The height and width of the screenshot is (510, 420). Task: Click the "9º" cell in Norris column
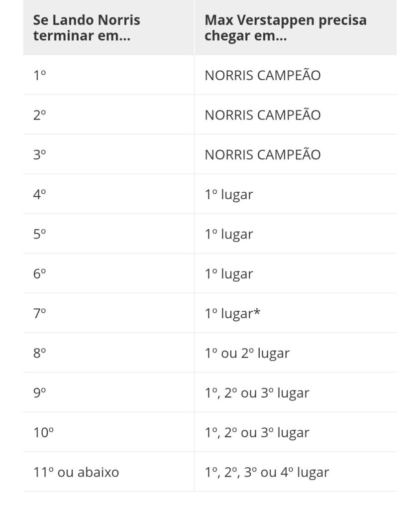(x=40, y=393)
